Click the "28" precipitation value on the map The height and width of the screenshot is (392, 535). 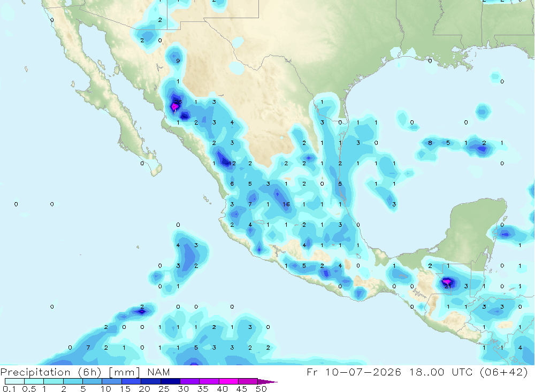[x=178, y=102]
